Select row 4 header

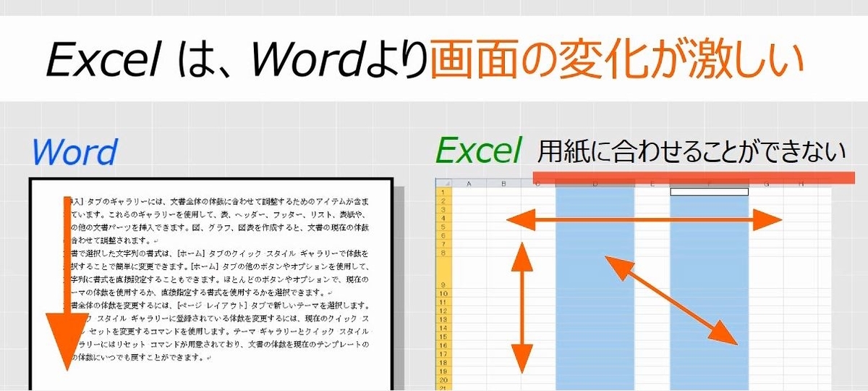click(x=443, y=218)
